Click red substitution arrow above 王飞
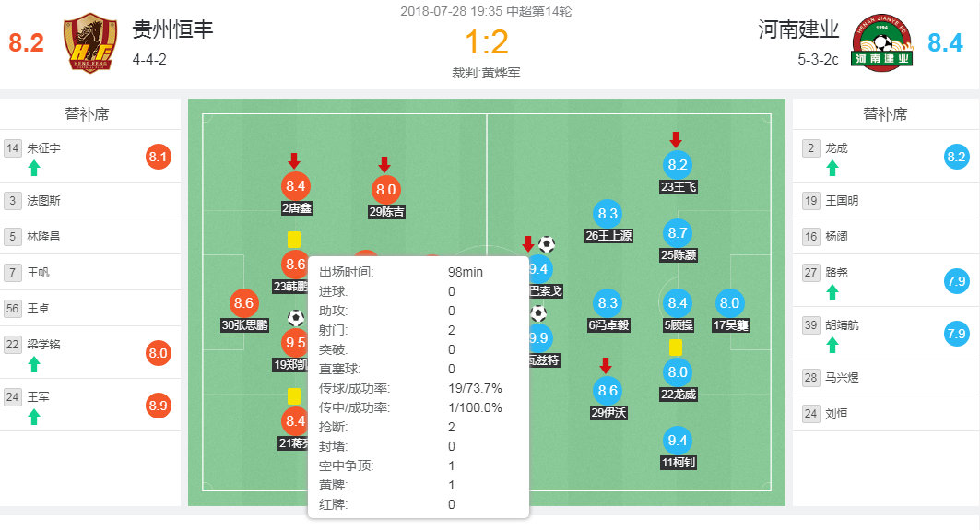The width and height of the screenshot is (980, 530). click(x=676, y=139)
